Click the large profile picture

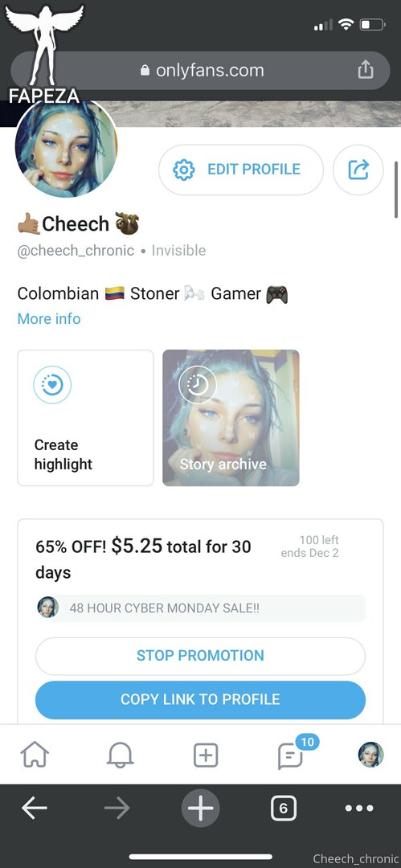pos(67,147)
